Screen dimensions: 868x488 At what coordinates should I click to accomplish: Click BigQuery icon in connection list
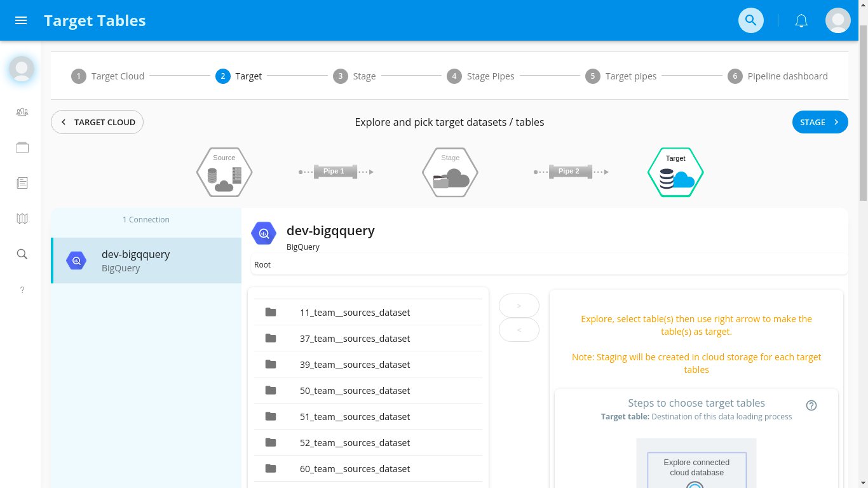(76, 261)
